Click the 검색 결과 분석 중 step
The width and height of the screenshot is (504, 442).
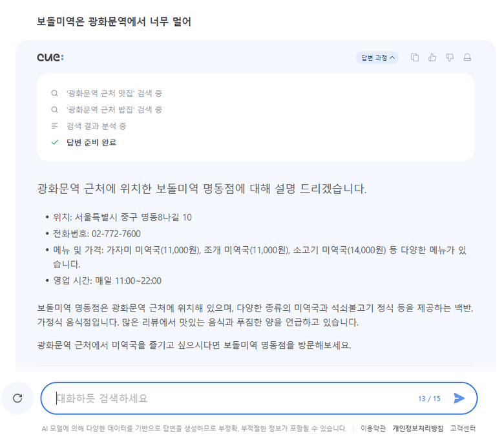tap(96, 126)
